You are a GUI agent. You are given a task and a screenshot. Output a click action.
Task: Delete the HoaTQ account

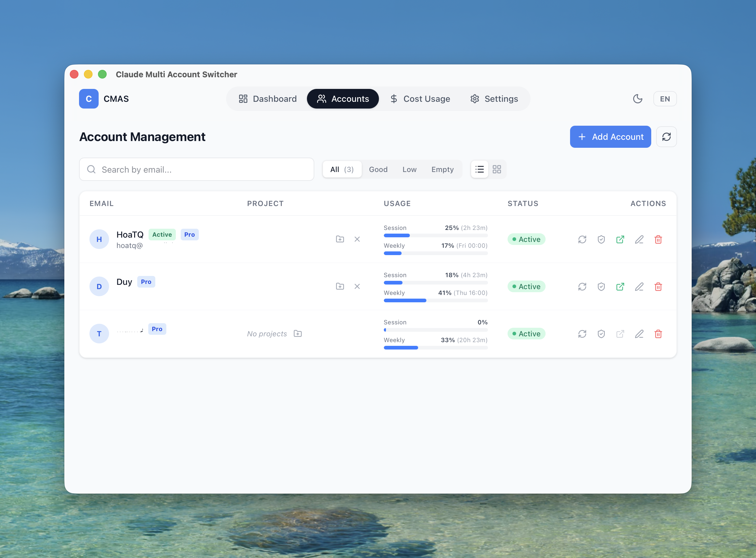658,239
